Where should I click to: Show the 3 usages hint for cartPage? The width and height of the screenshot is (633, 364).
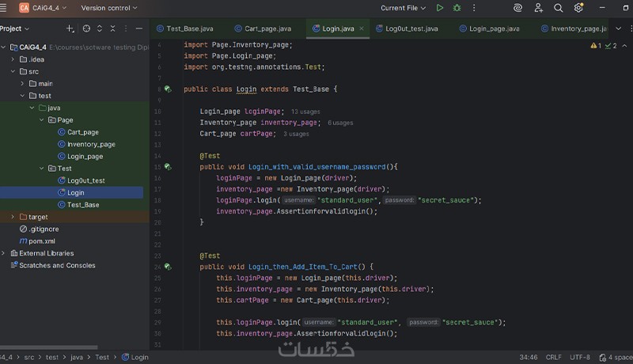(x=296, y=134)
